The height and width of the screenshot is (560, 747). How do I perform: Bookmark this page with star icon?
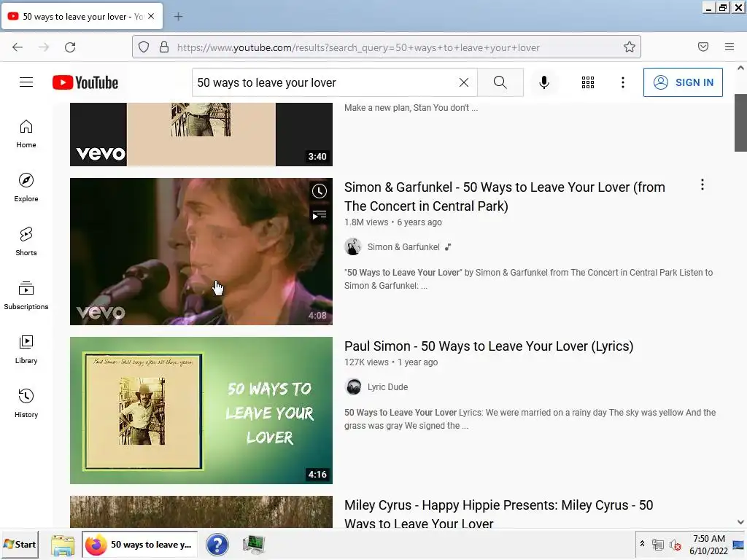(630, 47)
